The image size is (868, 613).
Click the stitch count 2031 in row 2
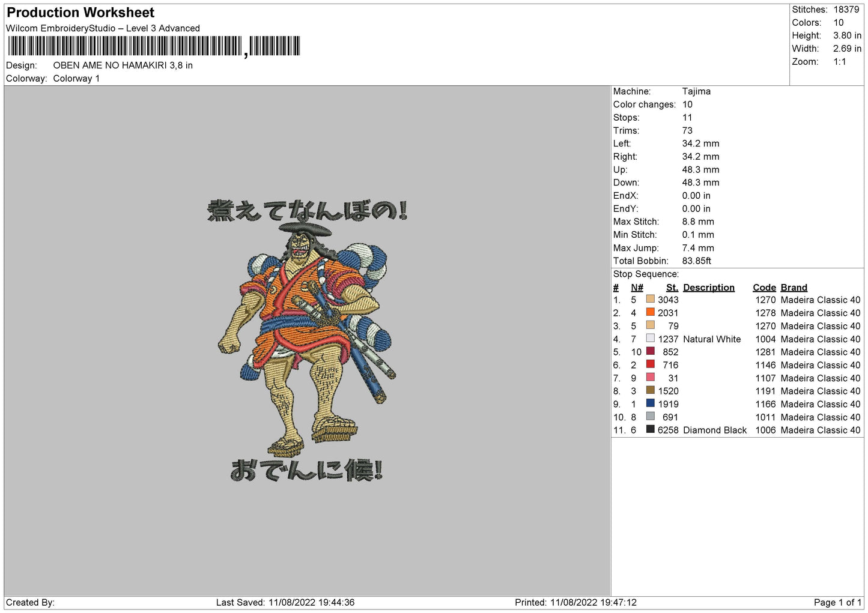668,313
